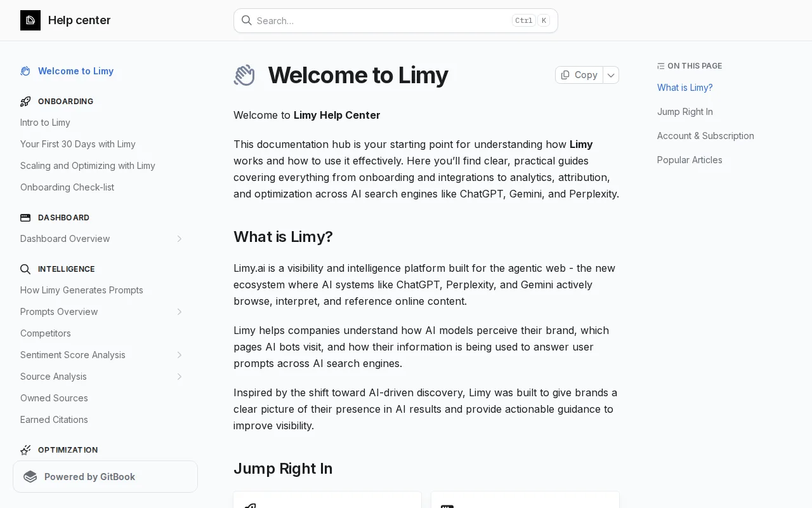Click the ONBOARDING section label
Image resolution: width=812 pixels, height=508 pixels.
pos(65,102)
